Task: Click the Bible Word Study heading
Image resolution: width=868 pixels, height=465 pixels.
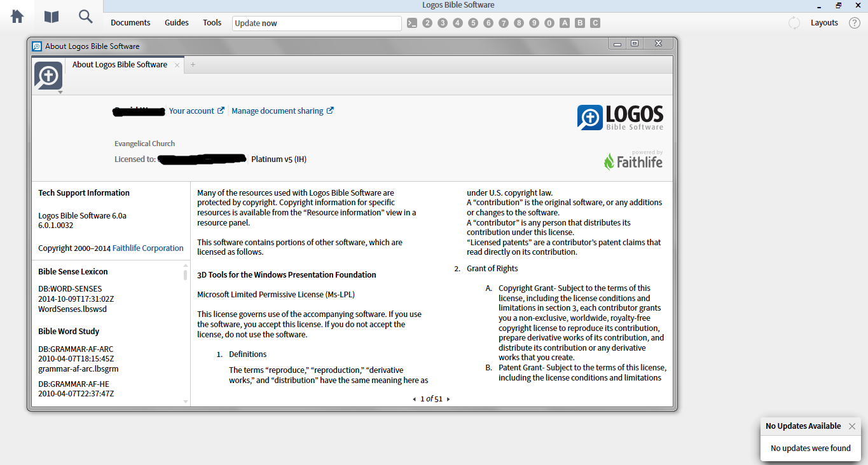Action: 69,332
